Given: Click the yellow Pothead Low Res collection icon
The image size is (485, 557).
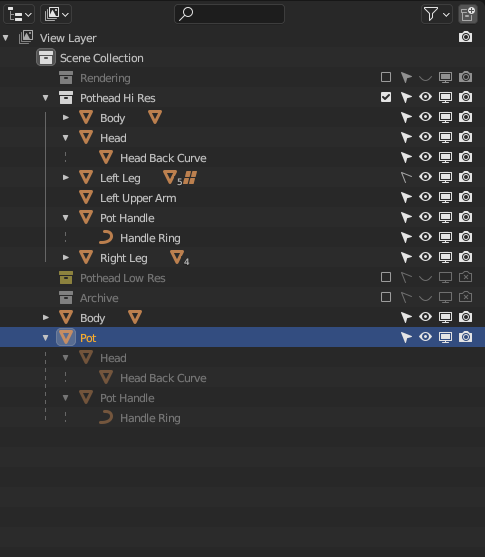Looking at the screenshot, I should 66,277.
